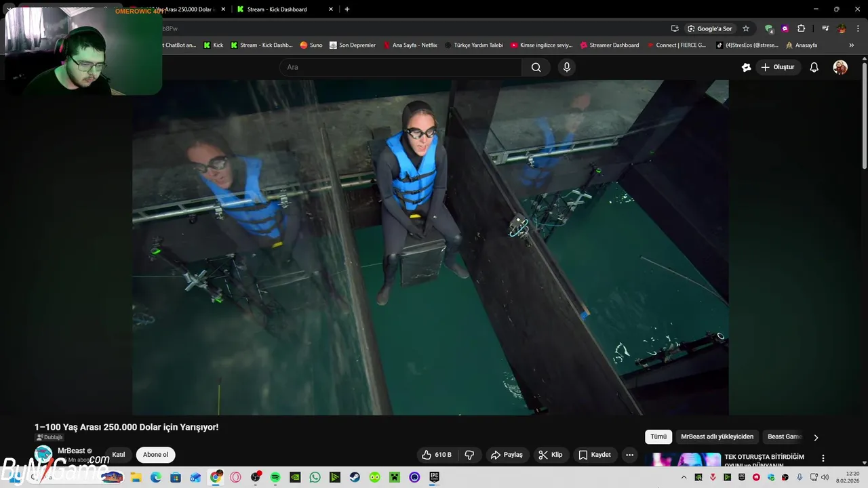Open Türkçe Yardım Talebi bookmark

473,45
